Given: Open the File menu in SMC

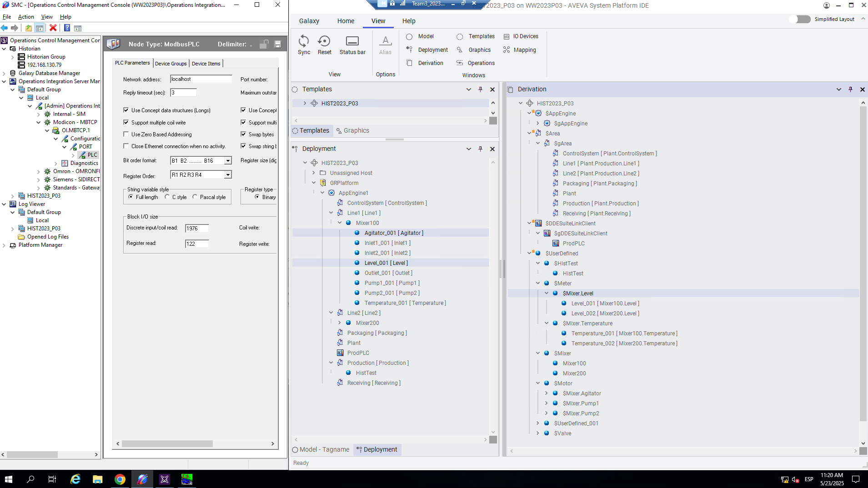Looking at the screenshot, I should 7,17.
